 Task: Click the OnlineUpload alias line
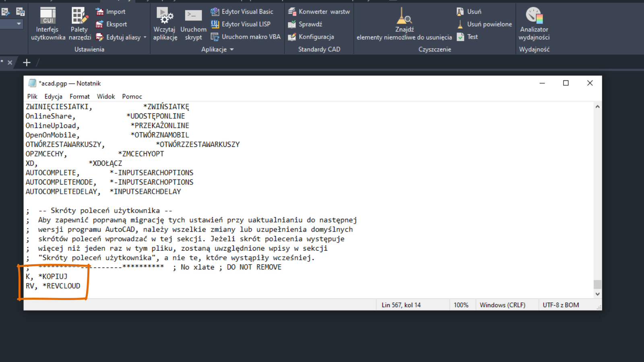(107, 125)
